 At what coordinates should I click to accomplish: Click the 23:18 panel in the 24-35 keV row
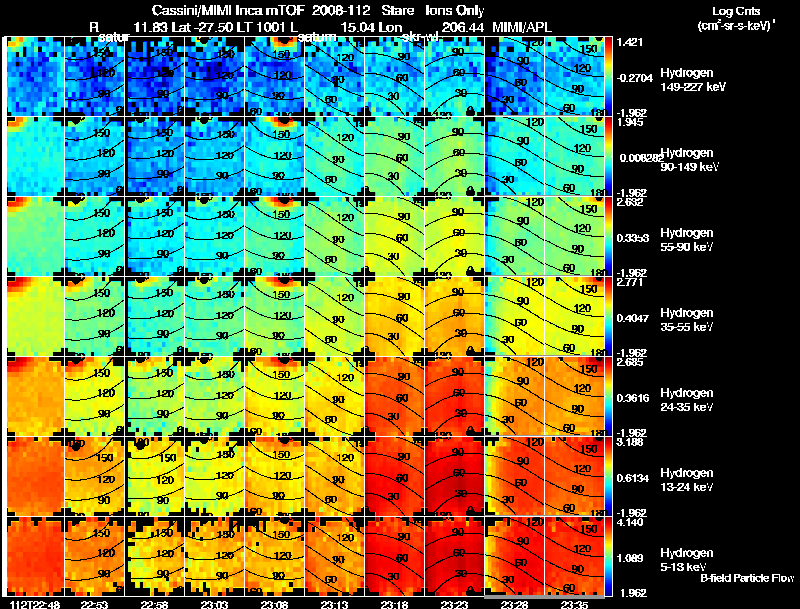pos(394,397)
